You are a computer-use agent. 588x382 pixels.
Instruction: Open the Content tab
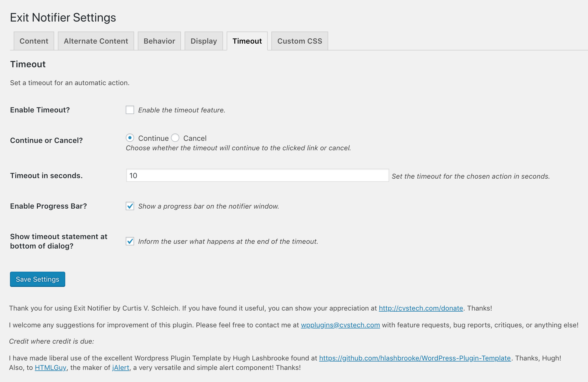point(34,41)
